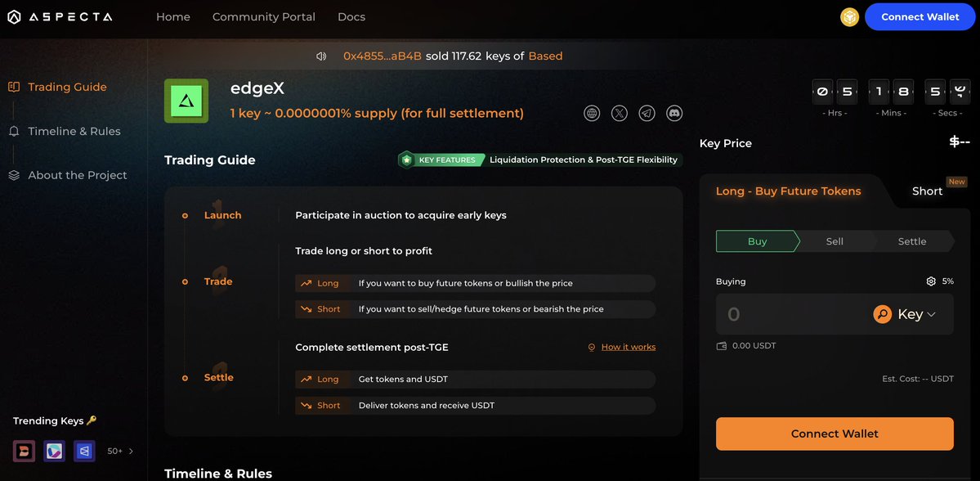Open wallet address 0x4855...aB4B
Viewport: 980px width, 481px height.
point(383,56)
